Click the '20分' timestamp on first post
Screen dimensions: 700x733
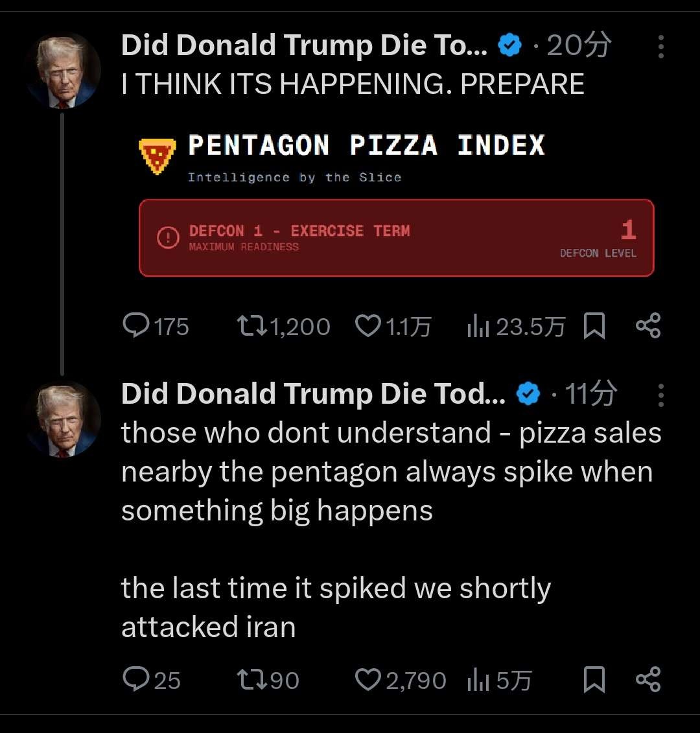[578, 45]
